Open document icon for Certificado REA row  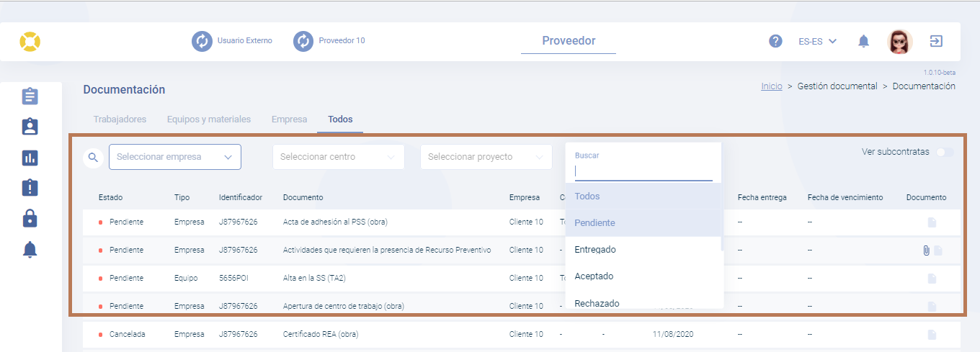[x=932, y=335]
